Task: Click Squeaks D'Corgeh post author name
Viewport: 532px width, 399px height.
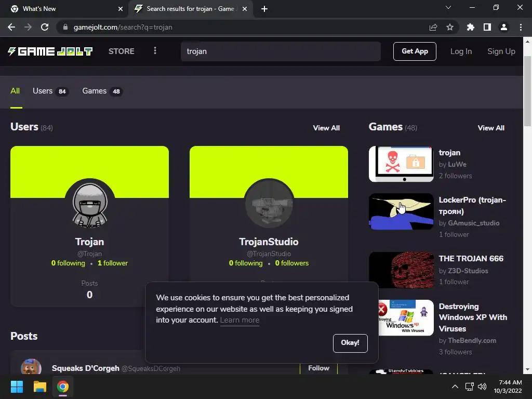Action: click(x=86, y=368)
